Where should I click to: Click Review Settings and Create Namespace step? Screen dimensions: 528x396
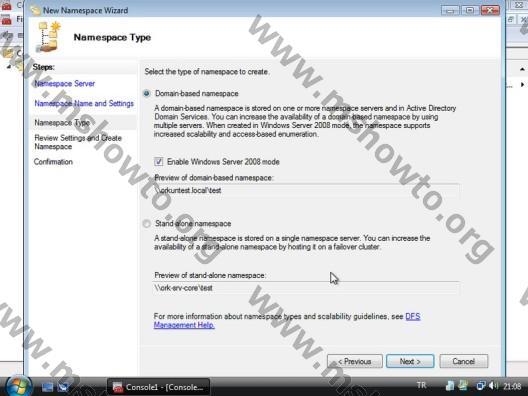[78, 142]
